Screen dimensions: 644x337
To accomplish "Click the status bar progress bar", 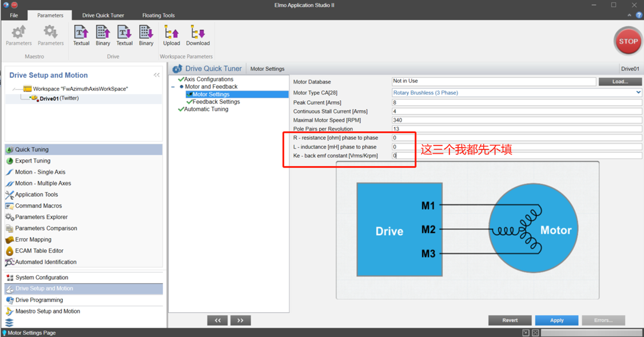I will [x=591, y=332].
